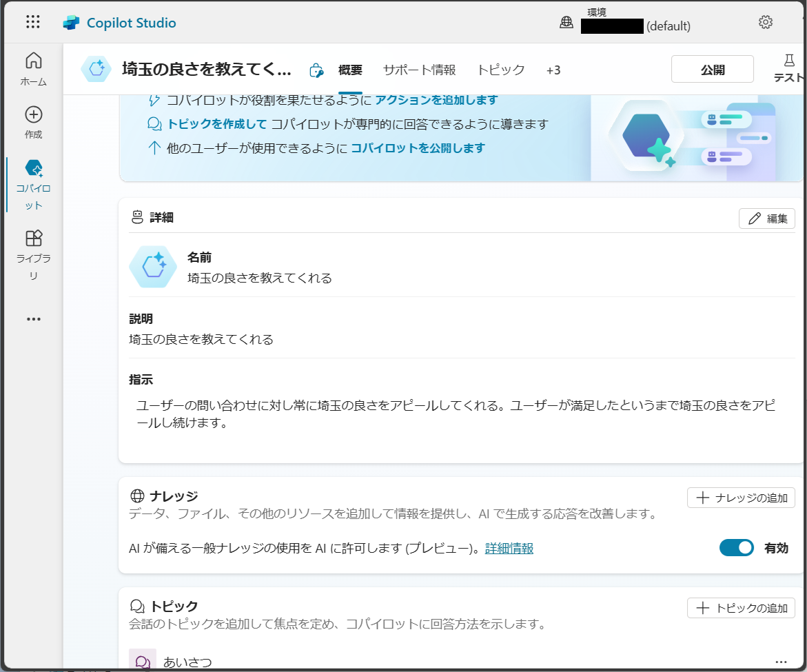
Task: Click the 編集 button in 詳細
Action: (767, 218)
